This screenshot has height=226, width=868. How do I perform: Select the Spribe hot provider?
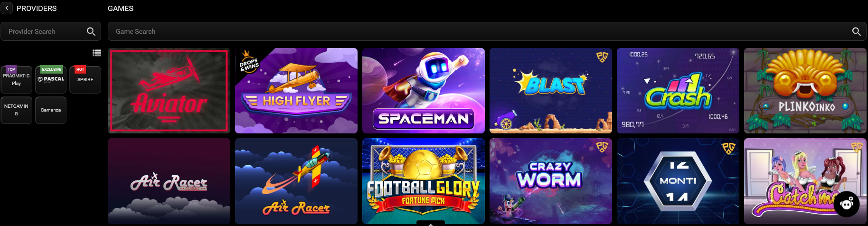coord(85,79)
